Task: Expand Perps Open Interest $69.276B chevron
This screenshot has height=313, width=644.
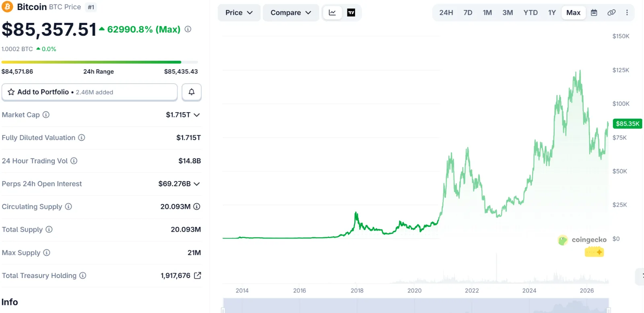Action: tap(197, 184)
